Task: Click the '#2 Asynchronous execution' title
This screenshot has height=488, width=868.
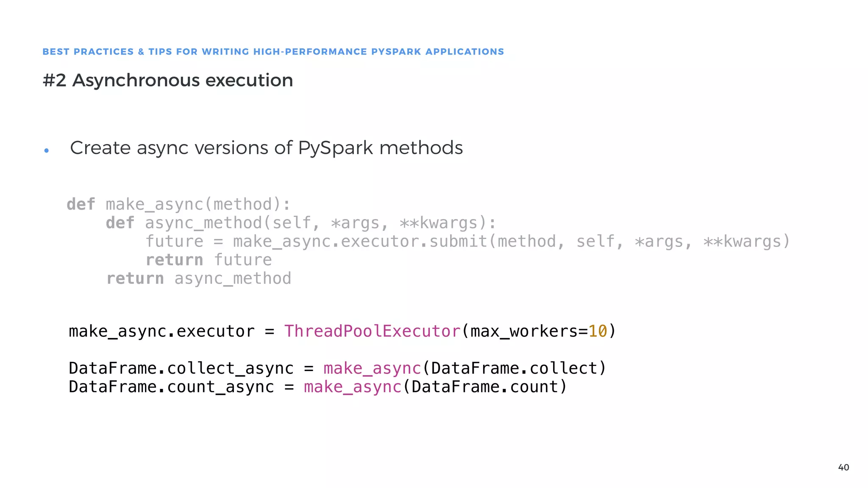Action: click(x=168, y=80)
